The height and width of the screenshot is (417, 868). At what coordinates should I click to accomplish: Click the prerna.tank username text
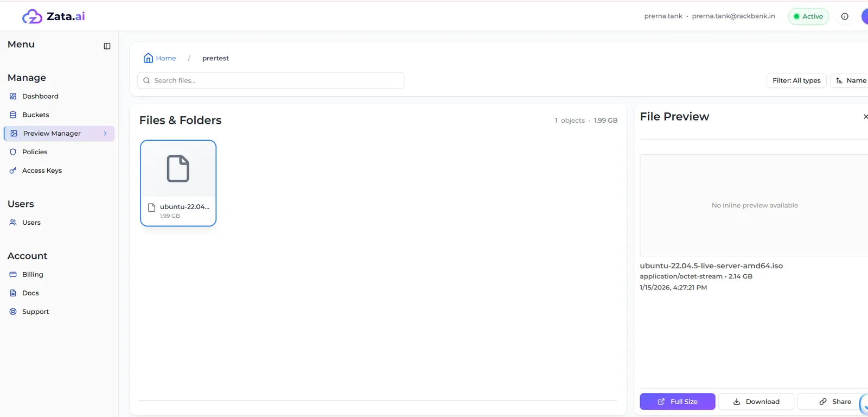click(663, 16)
